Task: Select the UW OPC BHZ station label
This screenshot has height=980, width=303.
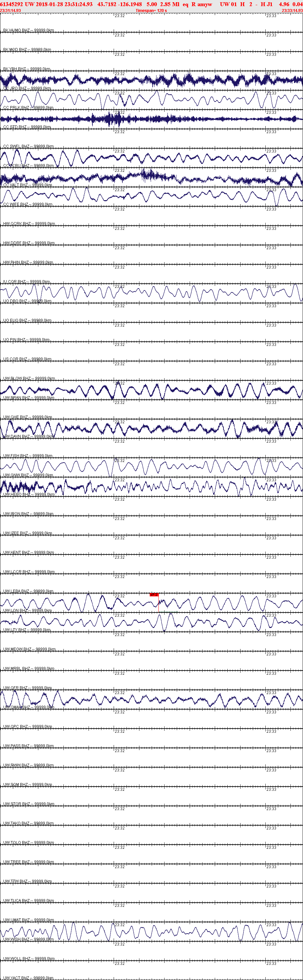Action: coord(27,727)
